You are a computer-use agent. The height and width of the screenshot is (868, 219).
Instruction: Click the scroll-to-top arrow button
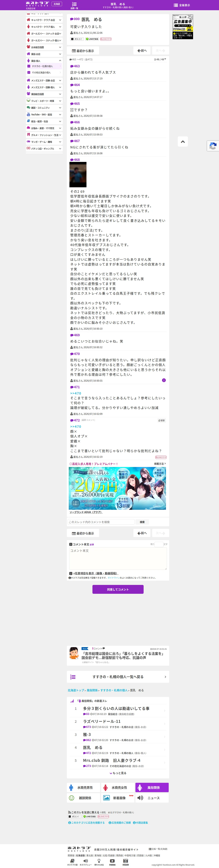coord(182,142)
